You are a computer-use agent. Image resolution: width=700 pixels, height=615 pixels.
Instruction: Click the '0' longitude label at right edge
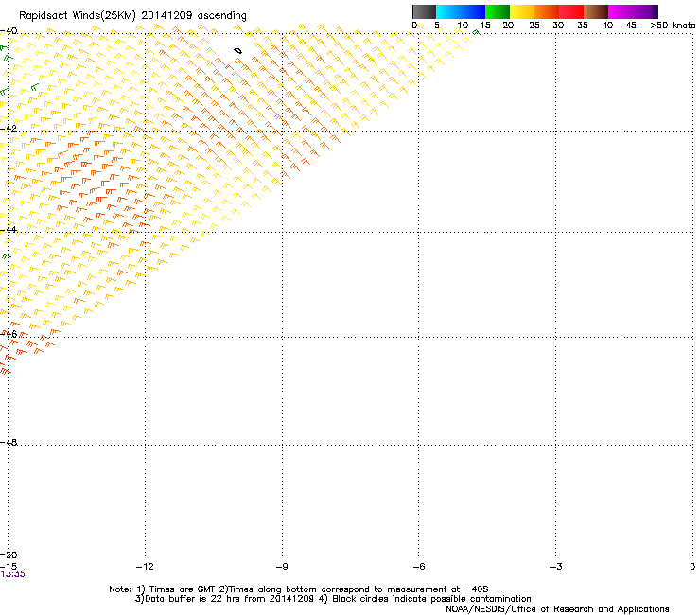(692, 567)
